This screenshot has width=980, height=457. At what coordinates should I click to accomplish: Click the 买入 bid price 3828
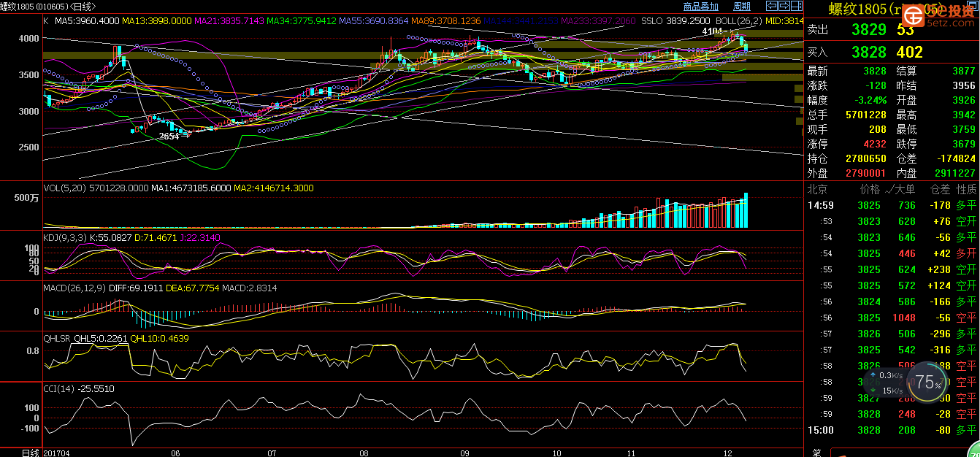868,52
